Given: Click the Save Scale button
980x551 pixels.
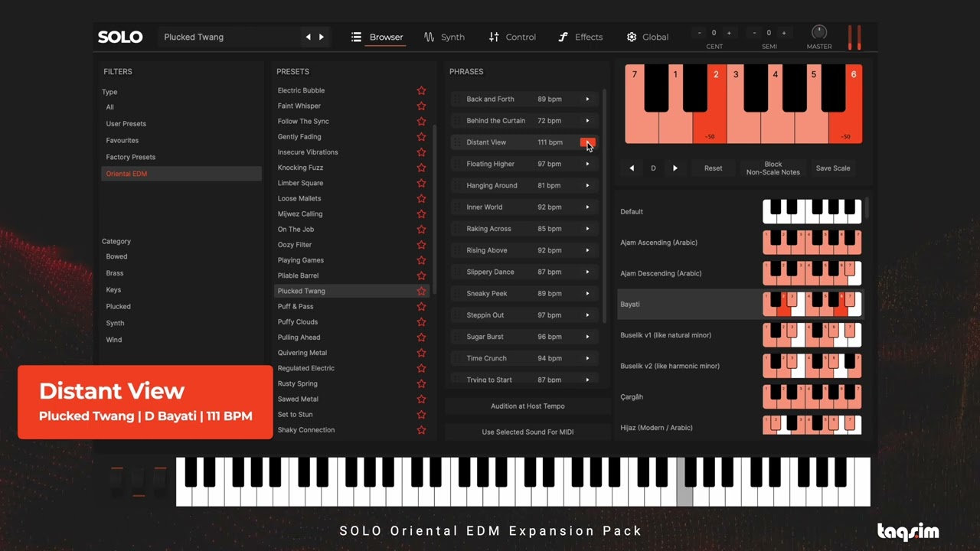Looking at the screenshot, I should coord(833,168).
